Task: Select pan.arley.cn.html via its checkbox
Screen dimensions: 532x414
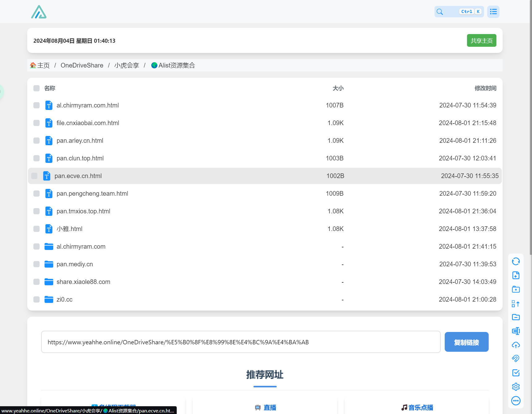Action: click(37, 141)
